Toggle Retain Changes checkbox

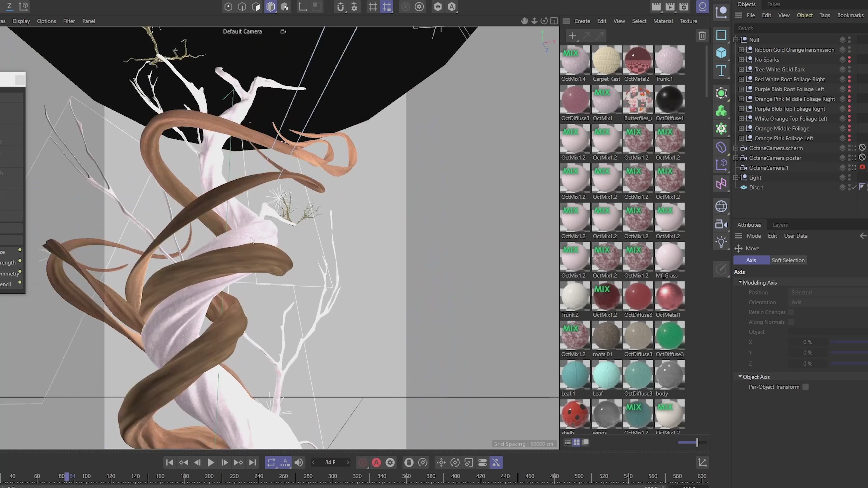point(791,312)
